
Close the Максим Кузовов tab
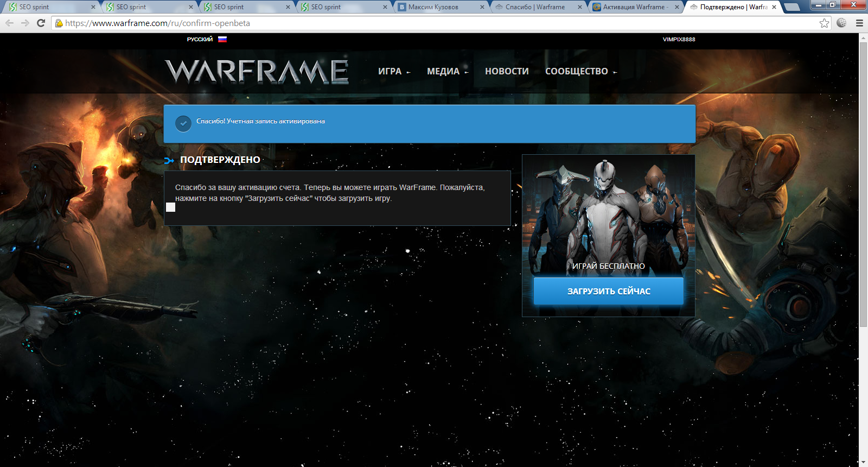(x=482, y=7)
